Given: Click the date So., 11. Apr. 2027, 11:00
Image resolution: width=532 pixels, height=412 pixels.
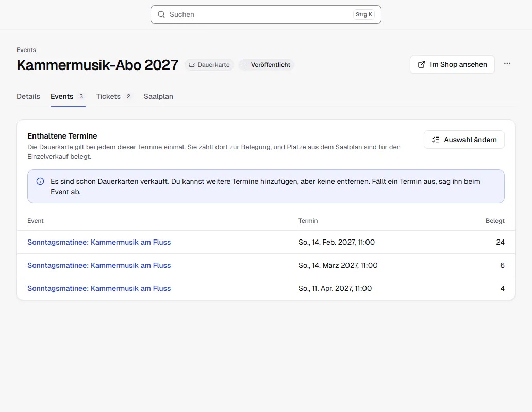Looking at the screenshot, I should (x=335, y=288).
